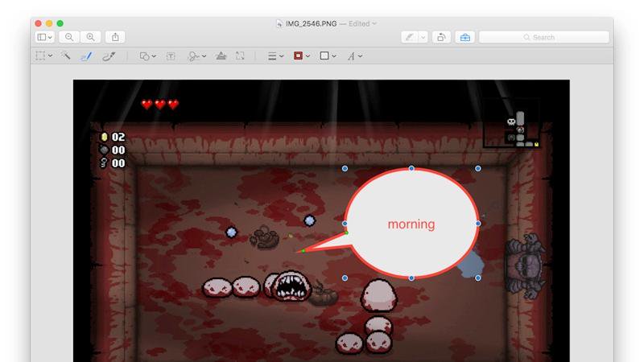Open the Sign signature menu
This screenshot has width=644, height=362.
coord(196,56)
